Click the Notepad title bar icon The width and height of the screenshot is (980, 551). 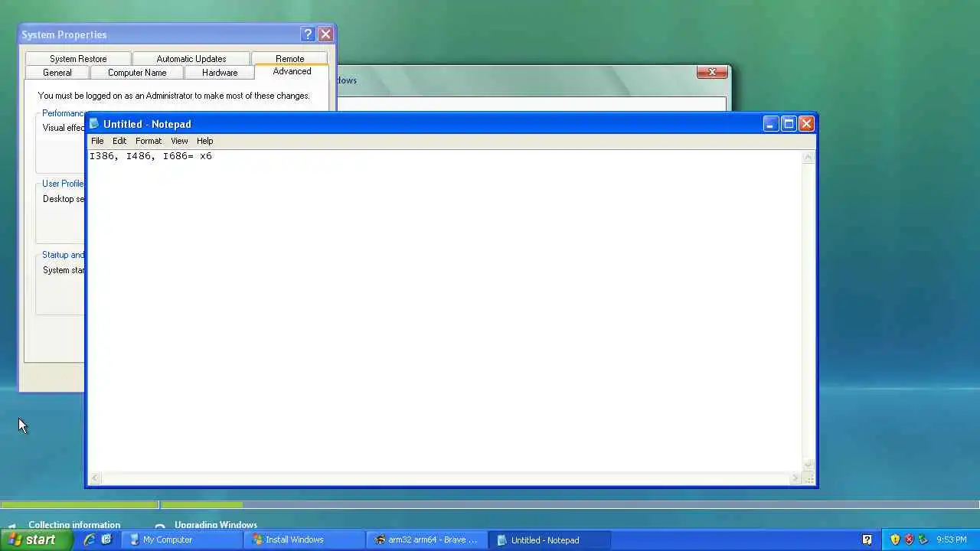coord(95,124)
